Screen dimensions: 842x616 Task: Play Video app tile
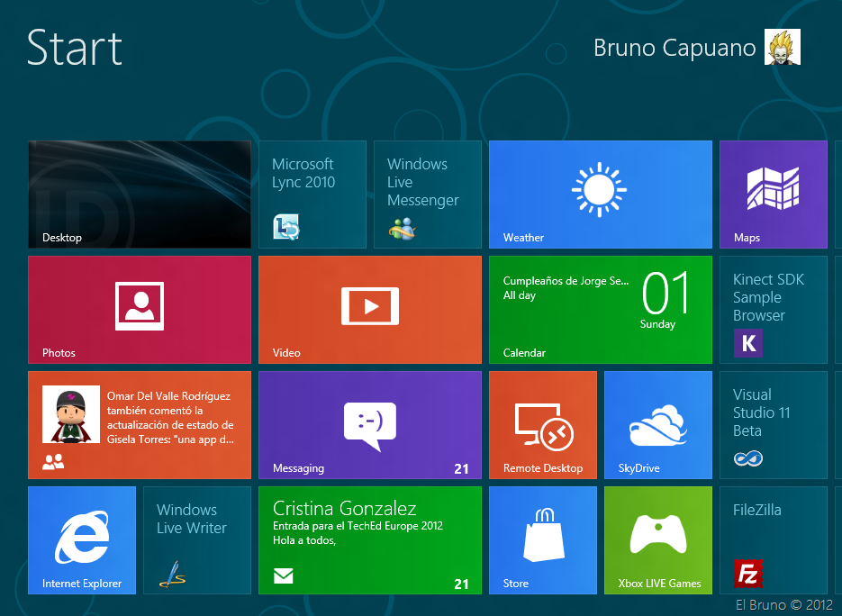coord(369,309)
